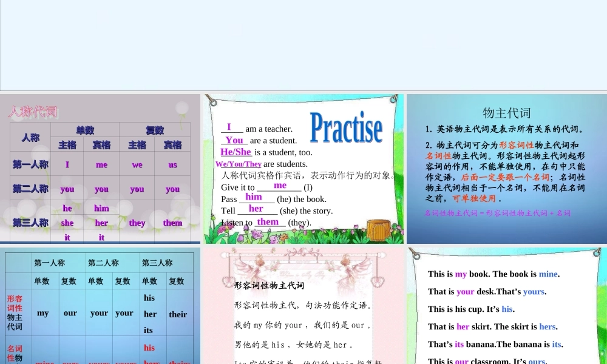Viewport: 607px width, 364px height.
Task: Select the slide showing 'This is my book'
Action: pos(506,303)
